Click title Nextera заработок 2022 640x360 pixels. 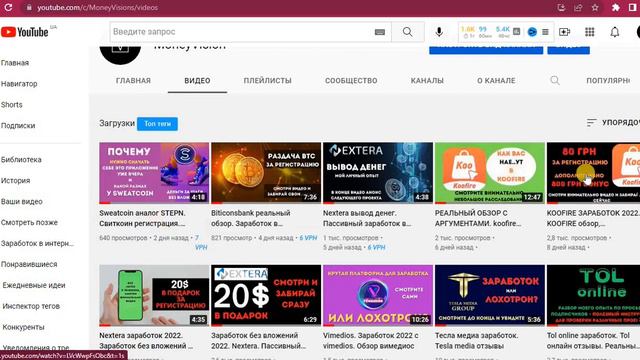(146, 341)
